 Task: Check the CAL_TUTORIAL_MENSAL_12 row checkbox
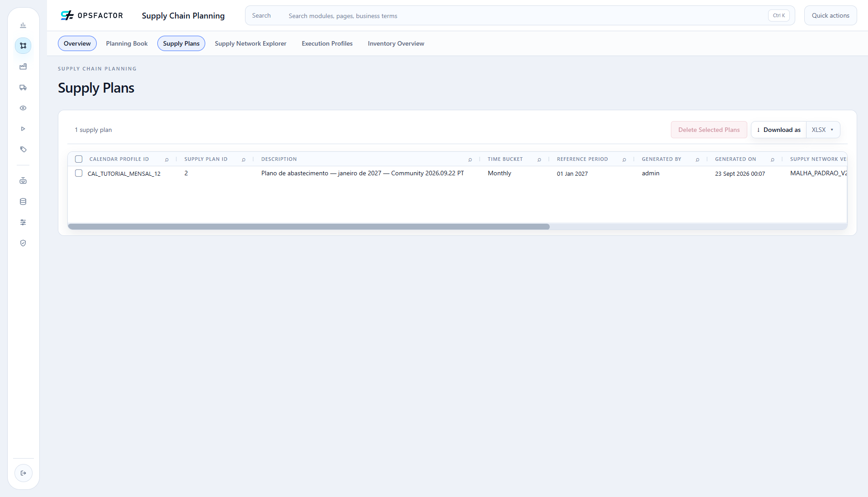coord(79,173)
